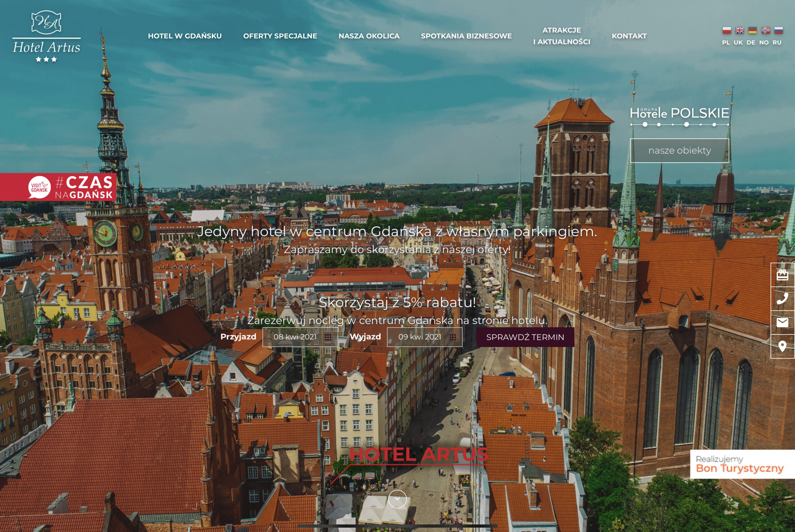Screen dimensions: 795x532
Task: Open the booking calendar sidebar icon
Action: coord(782,275)
